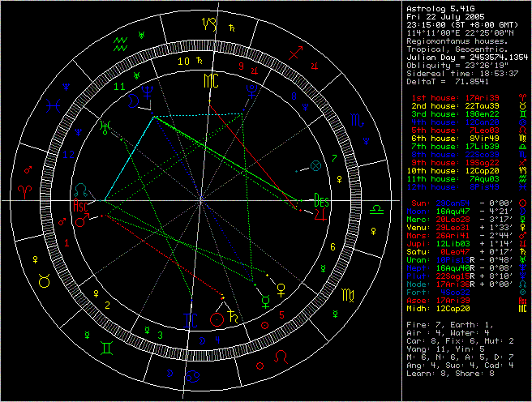This screenshot has width=532, height=402.
Task: Select the Saturn glyph inside the chart wheel
Action: click(235, 320)
